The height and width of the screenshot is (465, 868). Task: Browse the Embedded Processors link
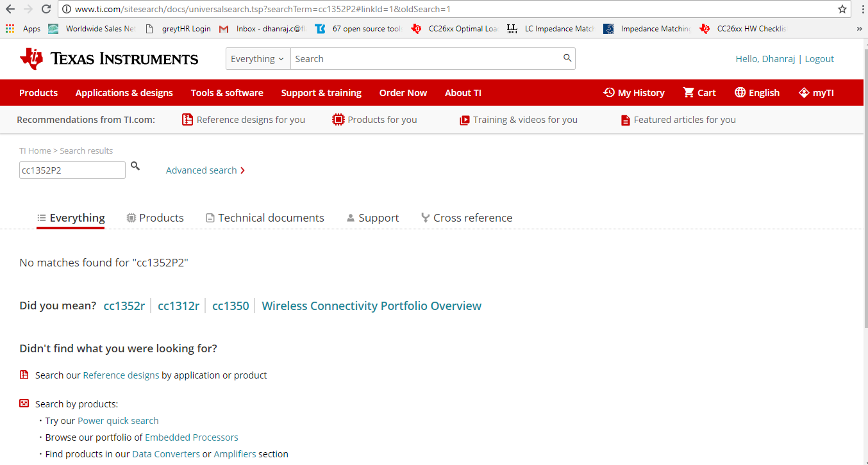192,437
